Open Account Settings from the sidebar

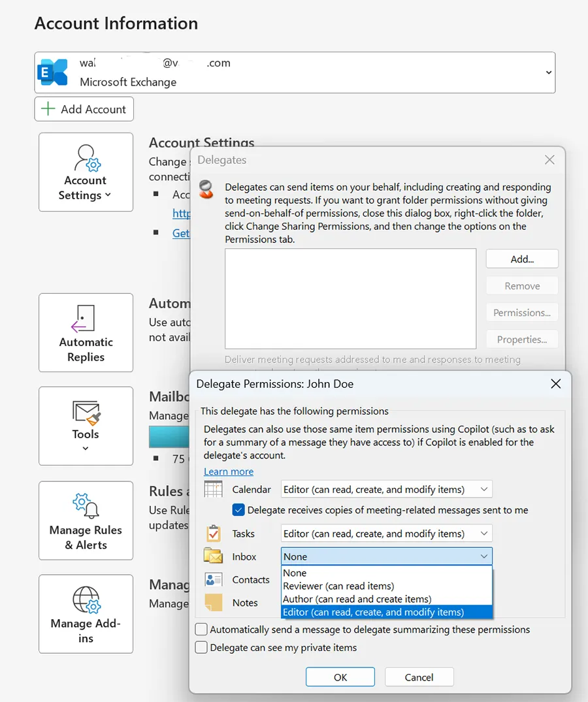click(x=86, y=172)
